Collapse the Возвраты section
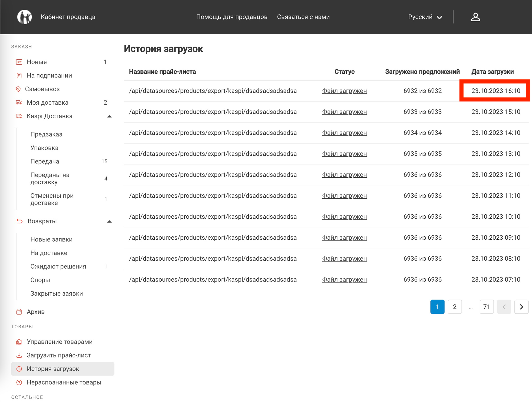532x405 pixels. click(109, 221)
